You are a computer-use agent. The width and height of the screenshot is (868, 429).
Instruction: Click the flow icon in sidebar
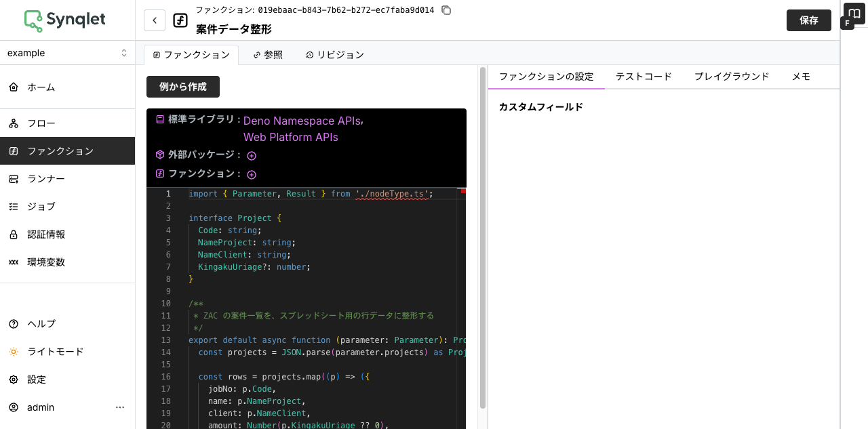pos(14,123)
